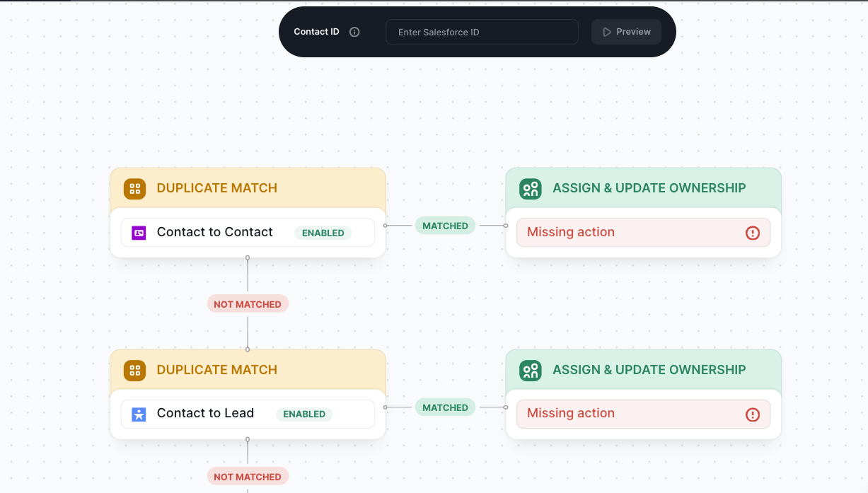Click the first Duplicate Match header icon above Contact to Contact
Screen dimensions: 868x493
(x=134, y=188)
